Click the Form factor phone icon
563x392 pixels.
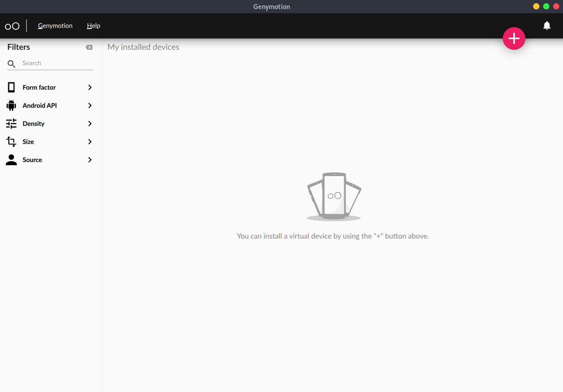[11, 87]
